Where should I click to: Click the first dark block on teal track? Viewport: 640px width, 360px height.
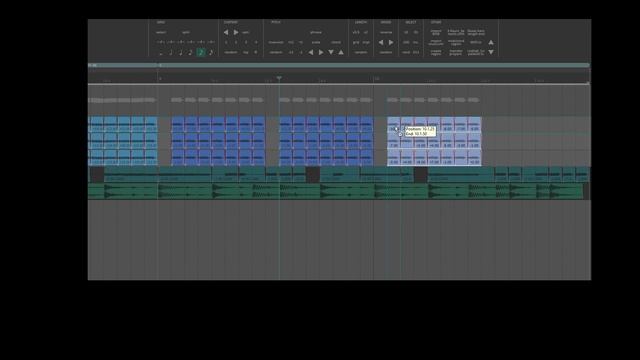point(97,174)
